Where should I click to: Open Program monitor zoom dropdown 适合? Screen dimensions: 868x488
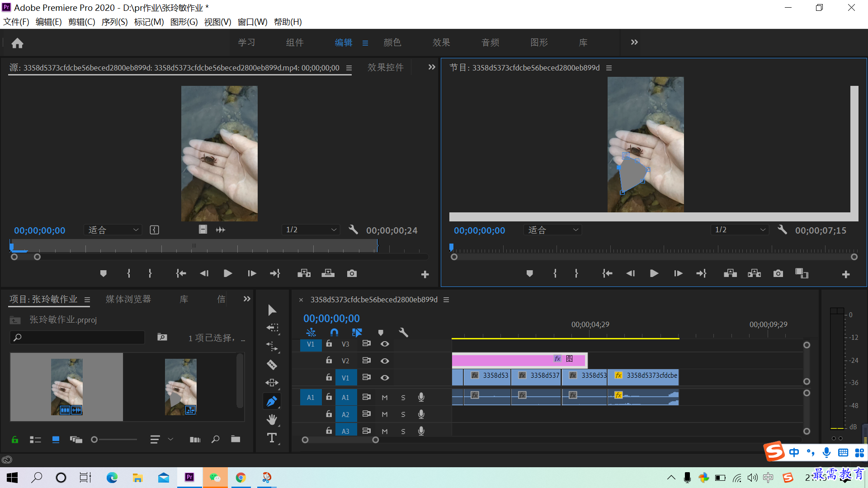click(552, 230)
